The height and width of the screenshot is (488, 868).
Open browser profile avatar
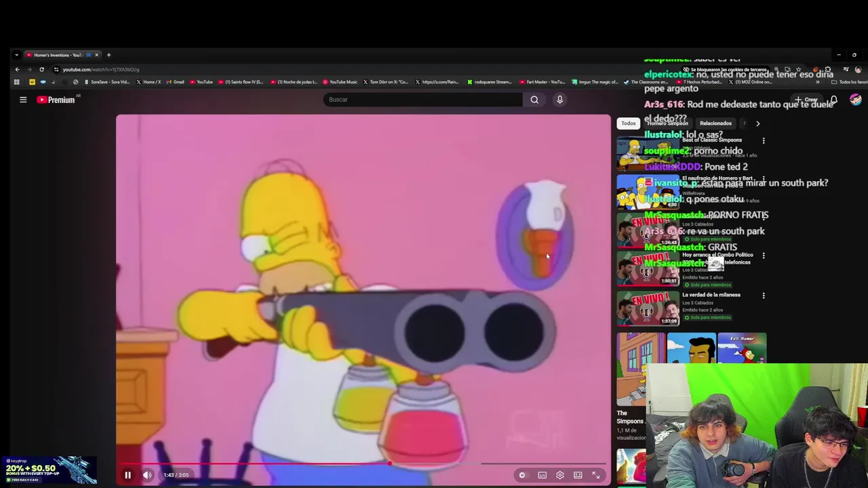point(858,69)
